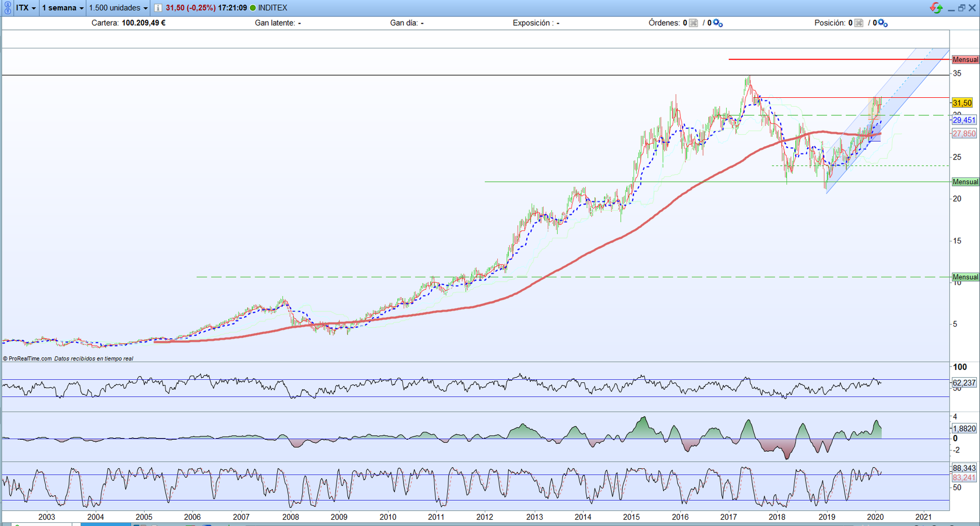
Task: Open the ITX ticker dropdown
Action: (26, 8)
